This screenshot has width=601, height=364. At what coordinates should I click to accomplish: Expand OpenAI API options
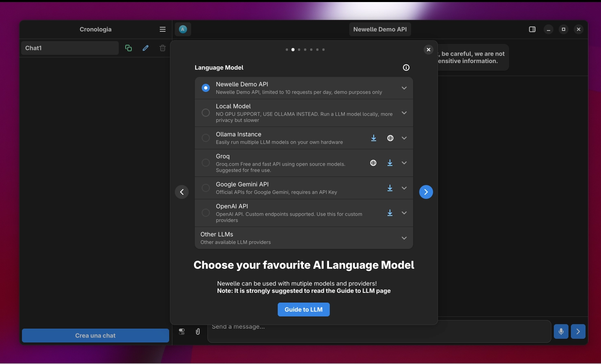point(404,213)
